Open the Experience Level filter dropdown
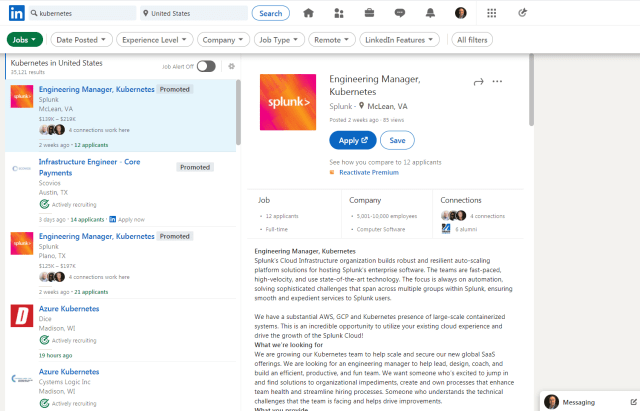Screen dimensions: 640x411 [154, 40]
